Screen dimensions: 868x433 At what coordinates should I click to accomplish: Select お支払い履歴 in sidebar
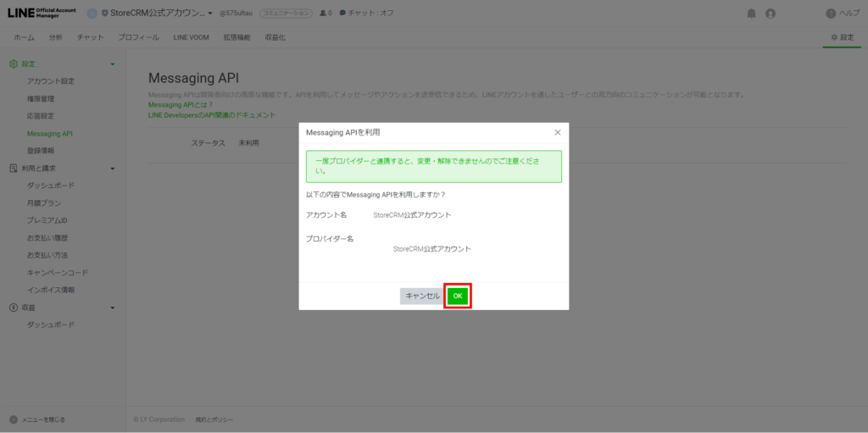click(47, 238)
